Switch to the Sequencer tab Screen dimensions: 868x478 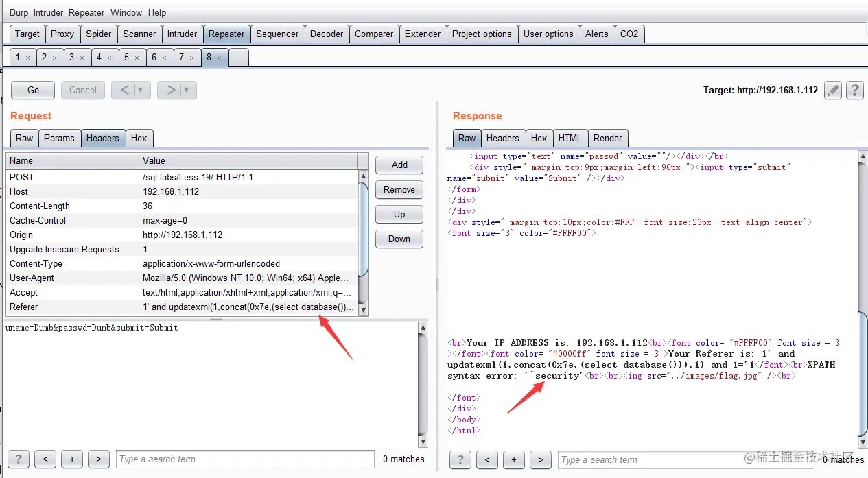pyautogui.click(x=277, y=34)
